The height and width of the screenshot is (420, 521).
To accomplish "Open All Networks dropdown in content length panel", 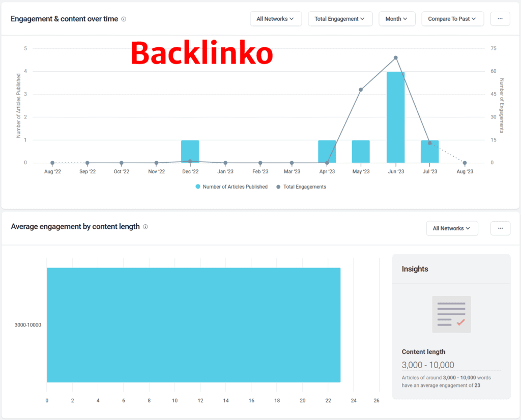I will point(452,228).
